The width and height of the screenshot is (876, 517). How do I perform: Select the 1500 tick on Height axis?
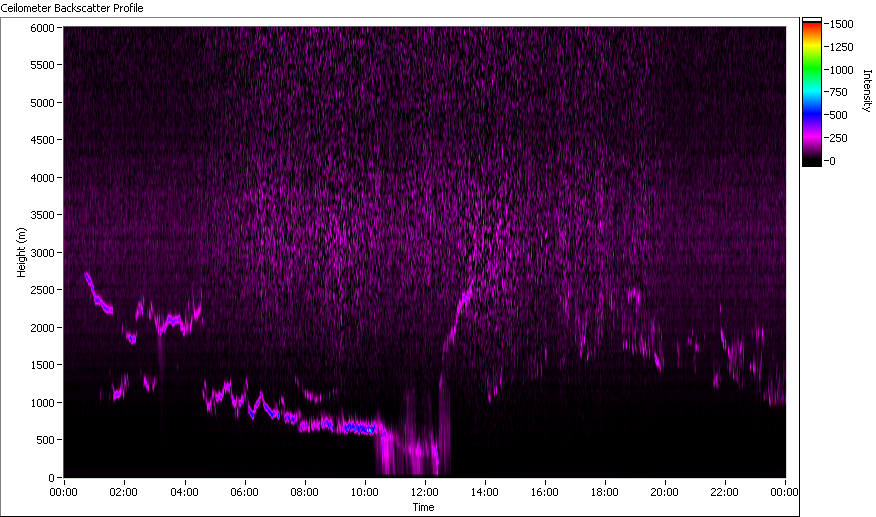[42, 365]
